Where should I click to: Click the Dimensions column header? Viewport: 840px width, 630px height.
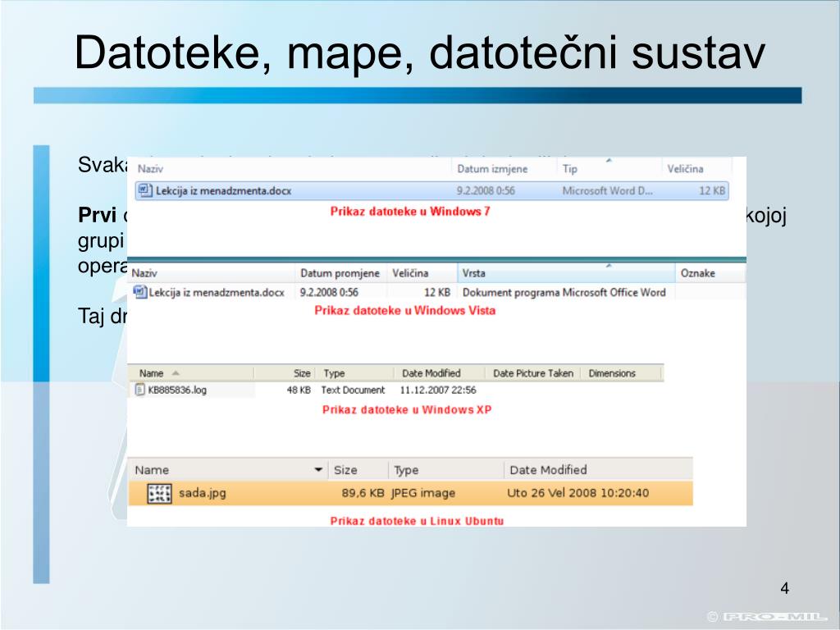(x=612, y=373)
